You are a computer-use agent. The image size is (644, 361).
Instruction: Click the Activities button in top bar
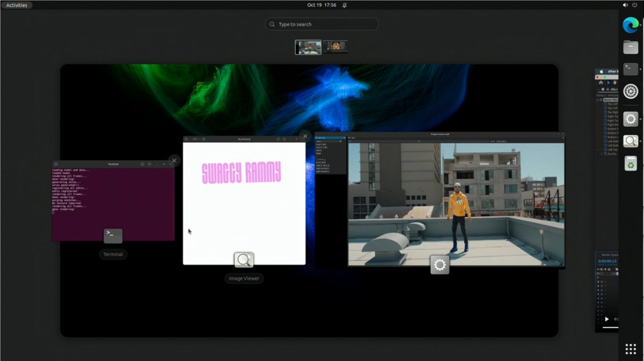[17, 5]
